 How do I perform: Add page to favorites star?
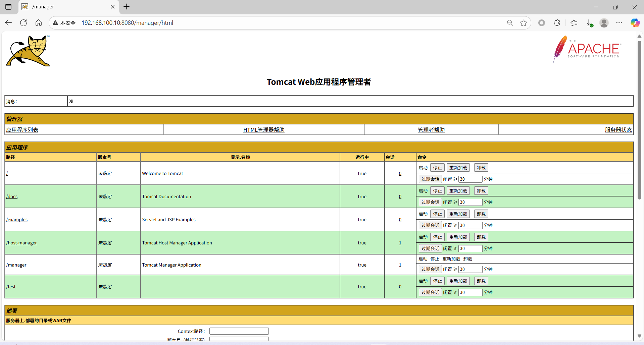524,23
